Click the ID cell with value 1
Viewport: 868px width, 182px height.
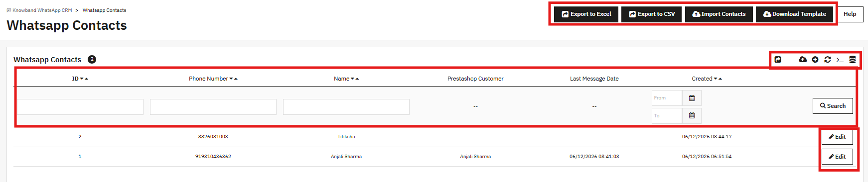(80, 157)
